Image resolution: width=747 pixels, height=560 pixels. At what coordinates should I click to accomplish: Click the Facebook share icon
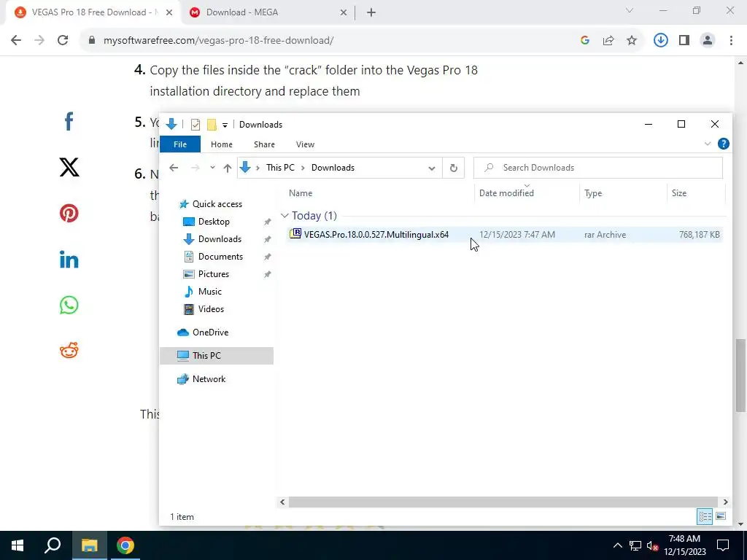click(69, 122)
